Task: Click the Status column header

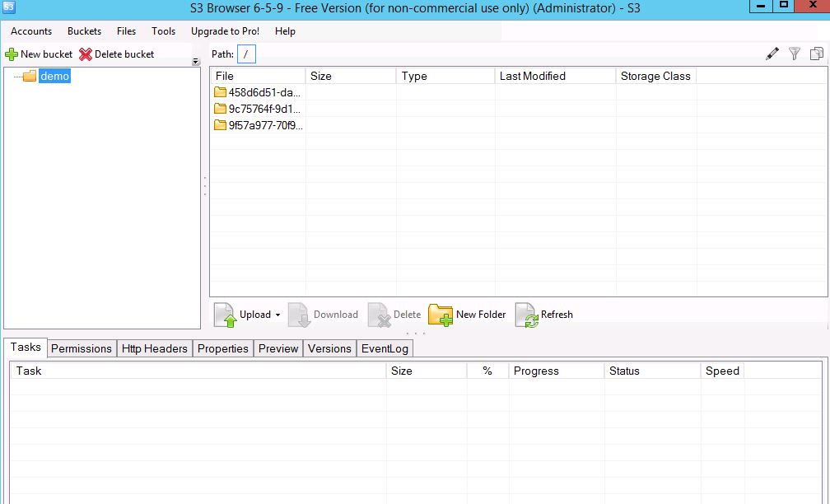Action: (653, 371)
